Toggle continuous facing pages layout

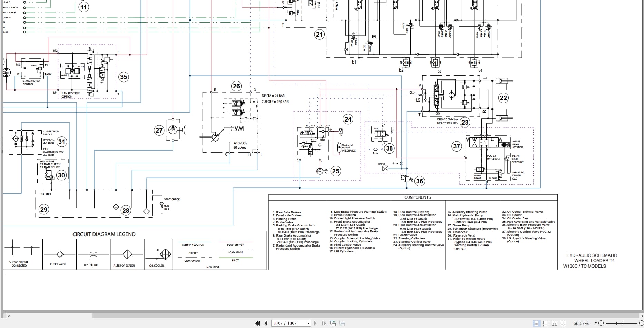click(x=563, y=323)
